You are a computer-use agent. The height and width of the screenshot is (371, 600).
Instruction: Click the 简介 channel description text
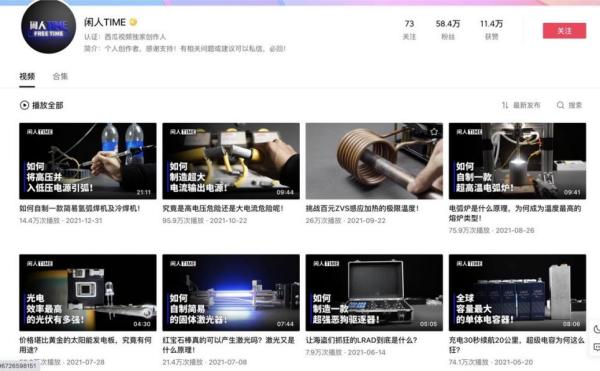tap(185, 49)
